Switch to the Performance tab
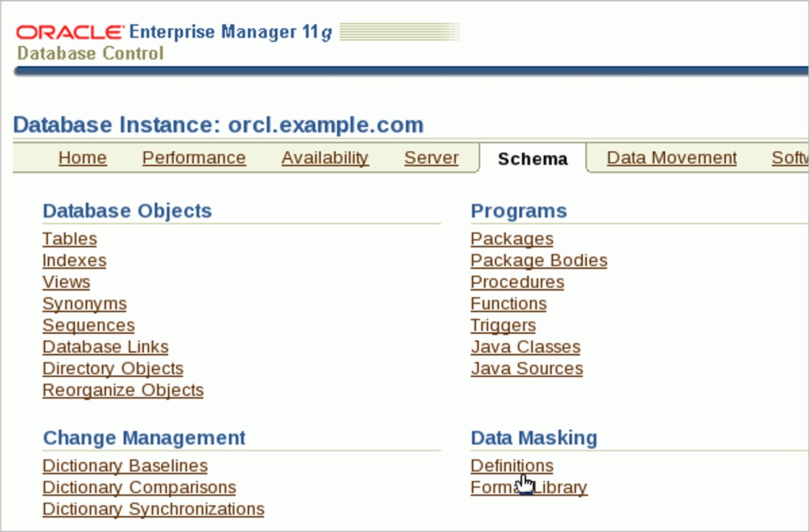810x532 pixels. [x=194, y=158]
